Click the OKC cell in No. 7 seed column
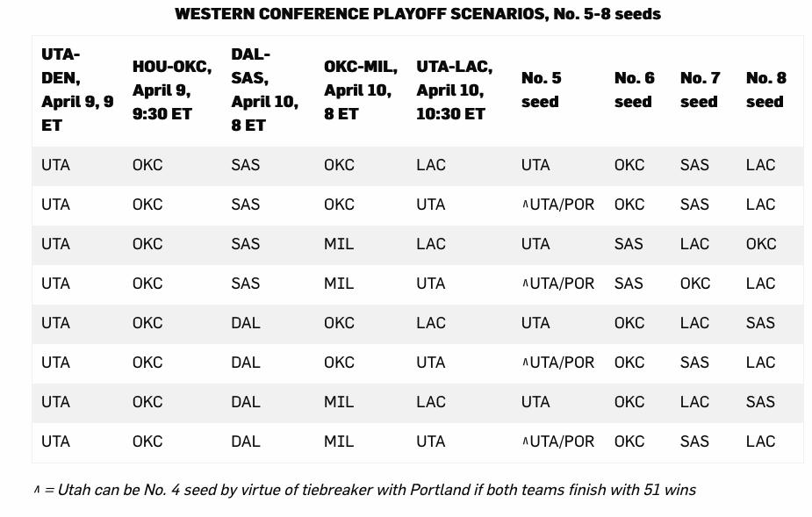 coord(694,284)
